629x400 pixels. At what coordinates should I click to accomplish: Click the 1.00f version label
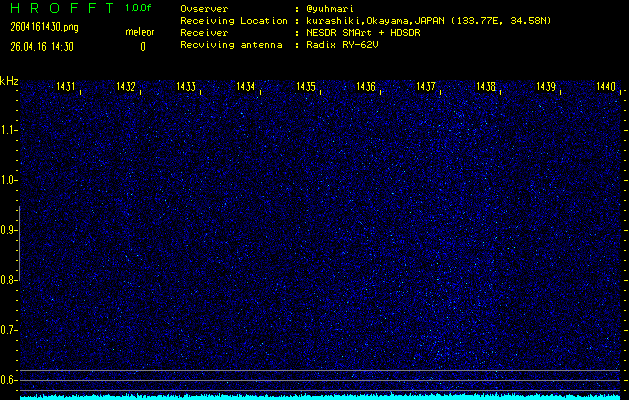pyautogui.click(x=140, y=8)
